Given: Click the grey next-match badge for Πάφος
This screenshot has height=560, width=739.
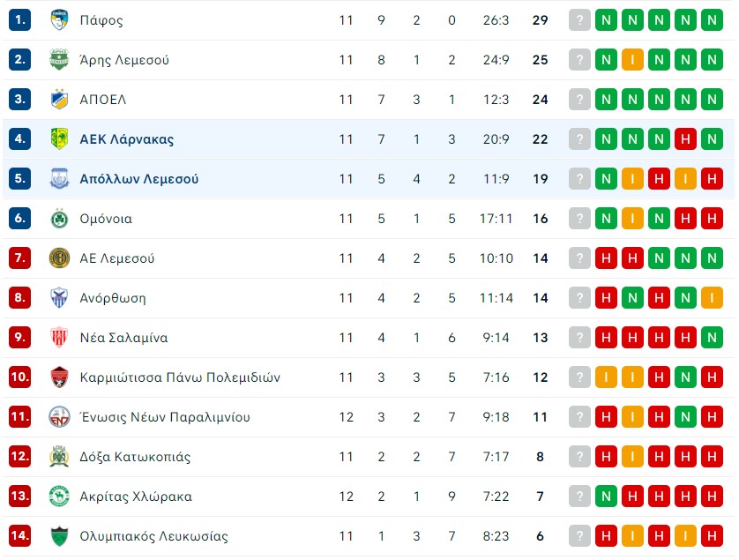Looking at the screenshot, I should (579, 19).
